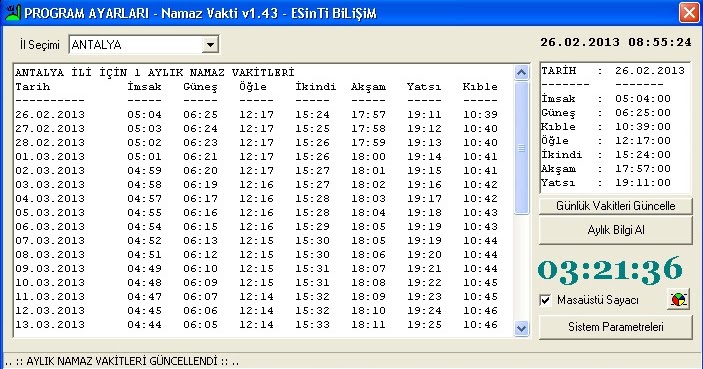
Task: Click the Tarih column header
Action: [32, 87]
